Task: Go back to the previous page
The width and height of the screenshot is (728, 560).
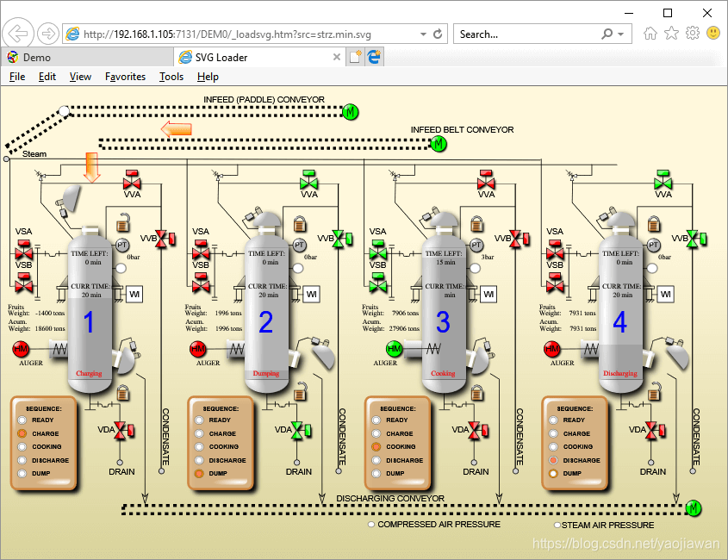Action: tap(18, 34)
